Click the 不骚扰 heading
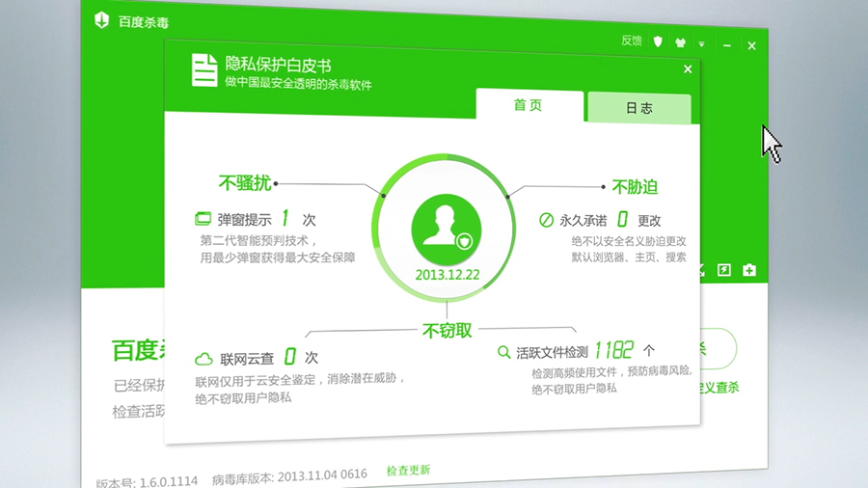Image resolution: width=868 pixels, height=488 pixels. tap(245, 182)
